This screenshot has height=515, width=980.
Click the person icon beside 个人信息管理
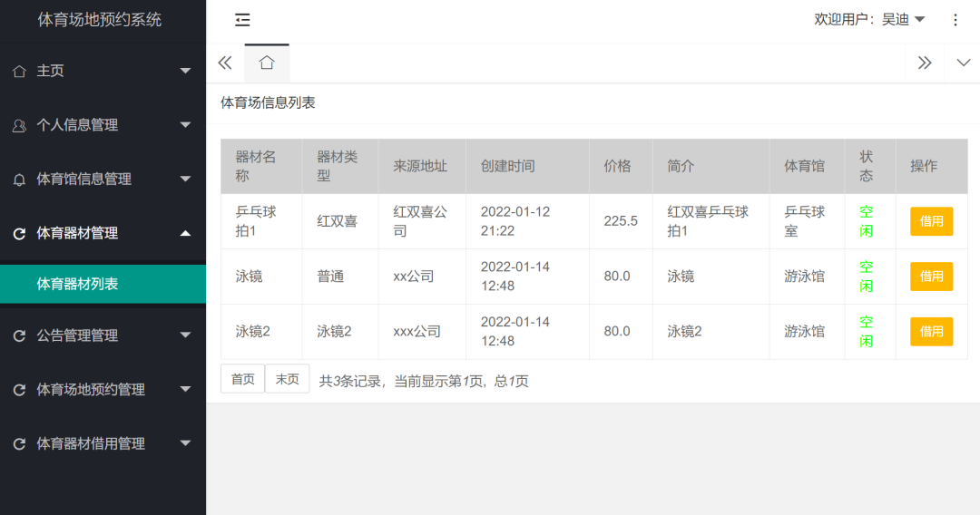[x=19, y=125]
